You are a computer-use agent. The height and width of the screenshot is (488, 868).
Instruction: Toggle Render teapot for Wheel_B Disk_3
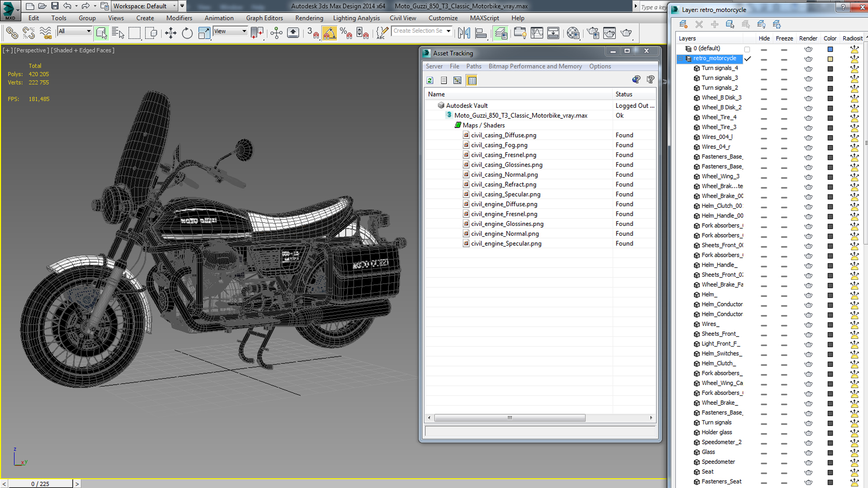808,99
